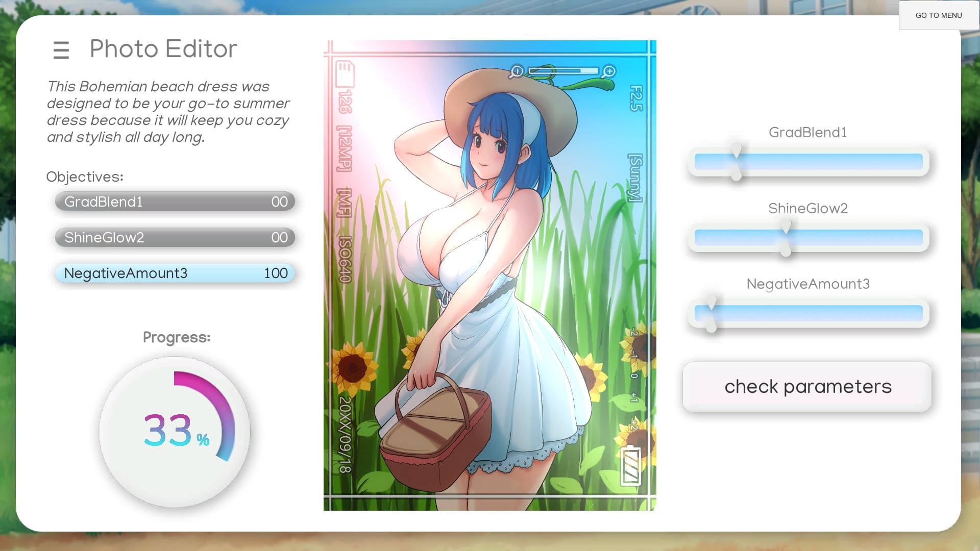
Task: Click the [Sunny] white balance indicator
Action: [635, 178]
